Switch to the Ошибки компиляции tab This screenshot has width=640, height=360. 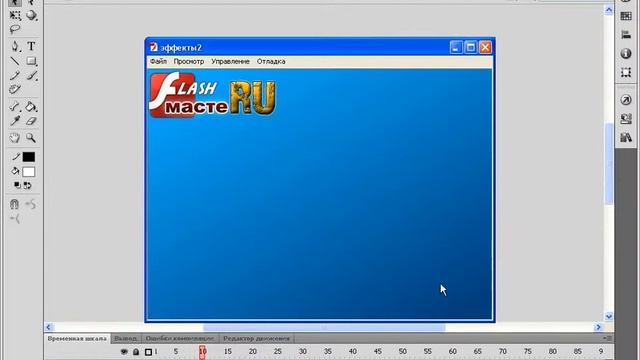(180, 339)
